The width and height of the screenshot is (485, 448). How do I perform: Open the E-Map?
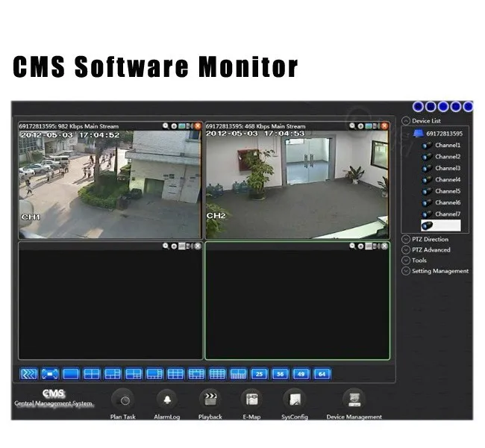pos(251,404)
